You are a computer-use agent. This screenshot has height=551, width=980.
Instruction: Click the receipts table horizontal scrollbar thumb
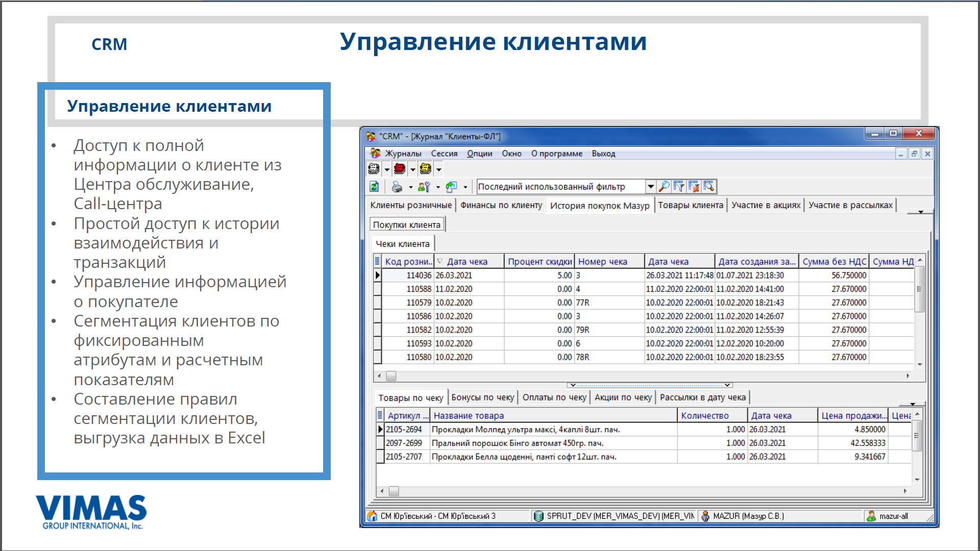pyautogui.click(x=391, y=376)
